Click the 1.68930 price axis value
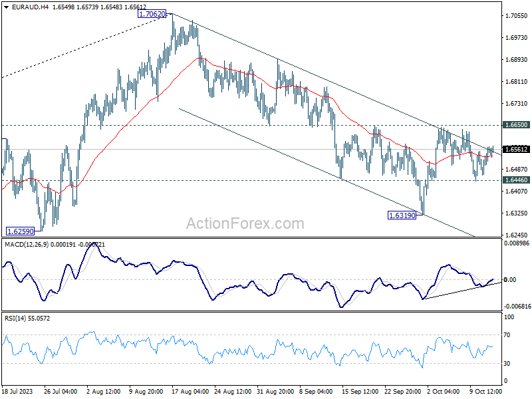This screenshot has height=399, width=532. point(517,59)
